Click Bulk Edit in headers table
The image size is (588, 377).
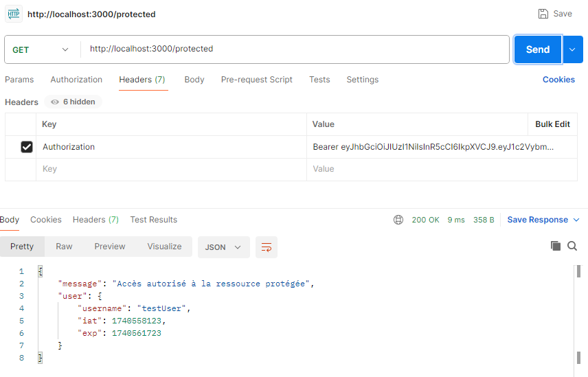tap(552, 124)
